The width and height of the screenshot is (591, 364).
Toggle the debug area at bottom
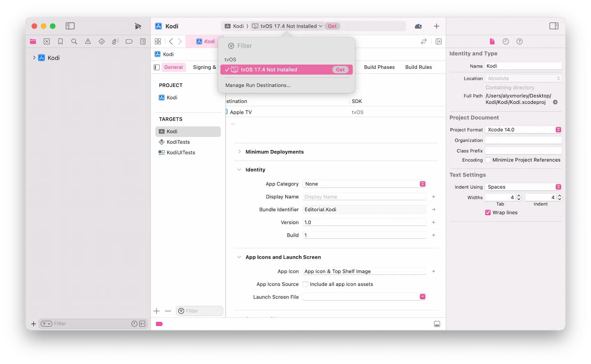(x=437, y=324)
